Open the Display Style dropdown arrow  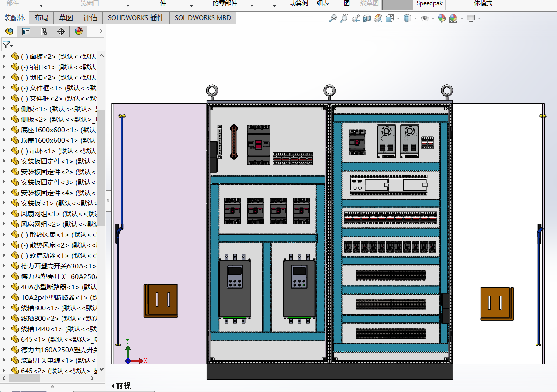pos(415,19)
